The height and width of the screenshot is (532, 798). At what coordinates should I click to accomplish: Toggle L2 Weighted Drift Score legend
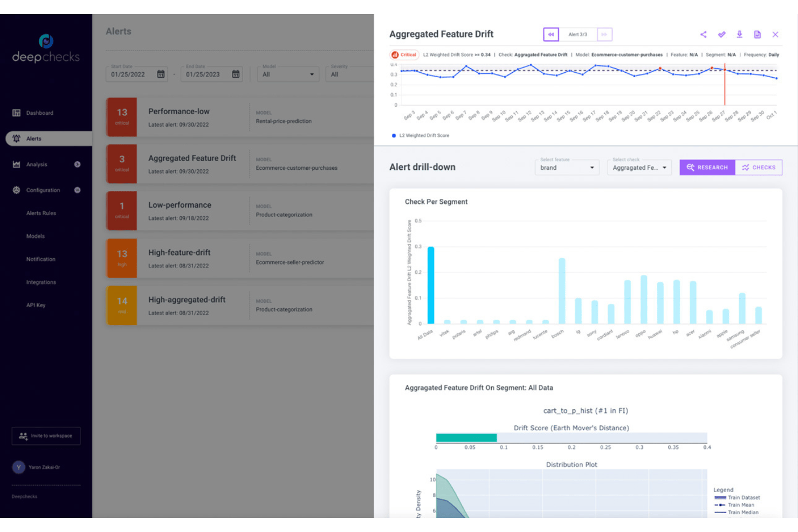pyautogui.click(x=421, y=135)
